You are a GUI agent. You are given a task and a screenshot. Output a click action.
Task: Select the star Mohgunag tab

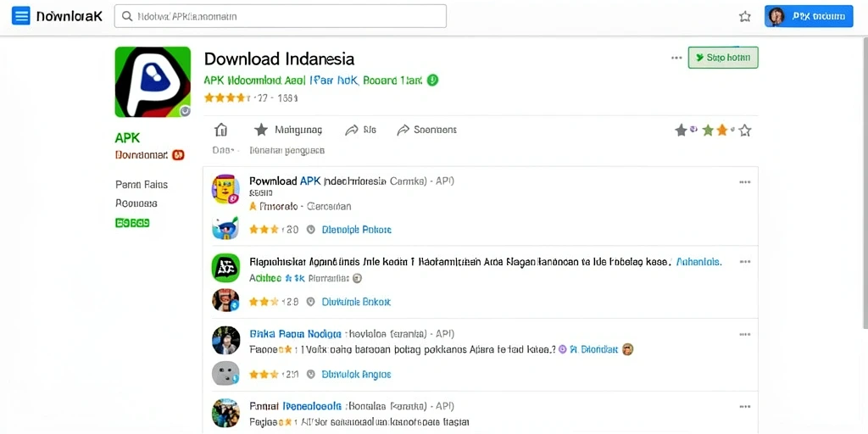click(x=288, y=130)
